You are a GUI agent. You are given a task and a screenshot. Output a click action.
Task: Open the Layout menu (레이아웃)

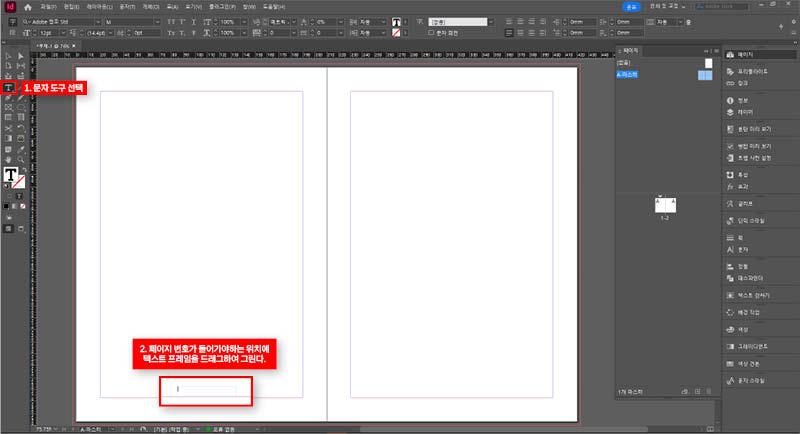pos(99,7)
